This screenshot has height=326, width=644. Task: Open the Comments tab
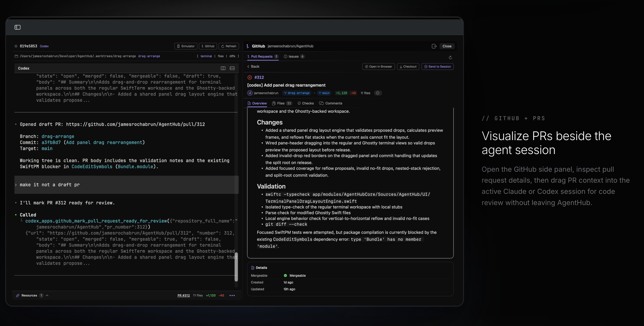click(331, 103)
